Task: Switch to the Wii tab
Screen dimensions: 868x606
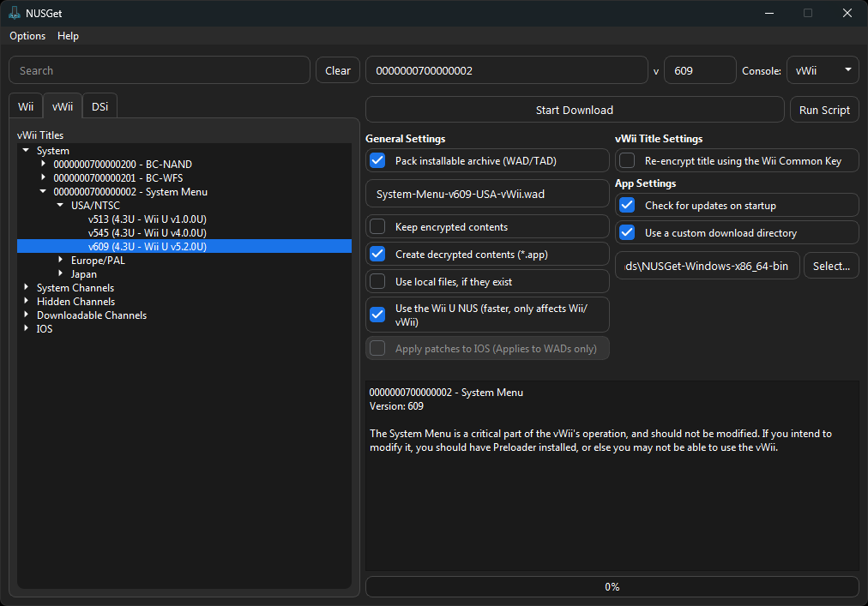Action: pos(26,106)
